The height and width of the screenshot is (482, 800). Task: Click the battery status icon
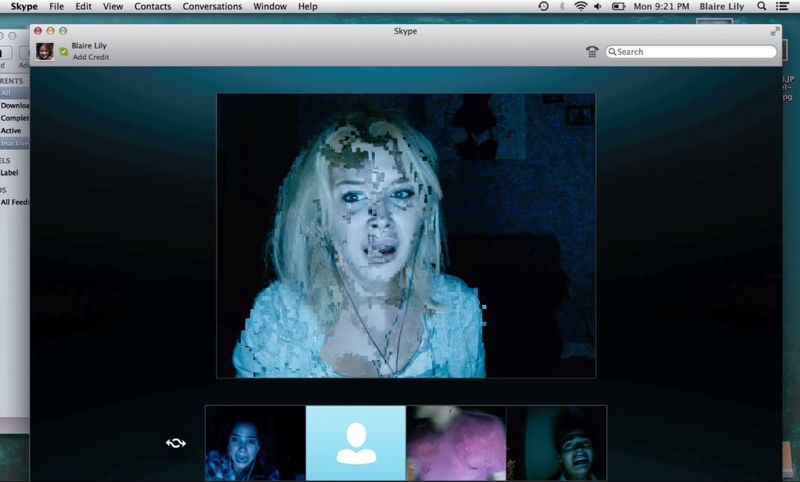coord(618,7)
